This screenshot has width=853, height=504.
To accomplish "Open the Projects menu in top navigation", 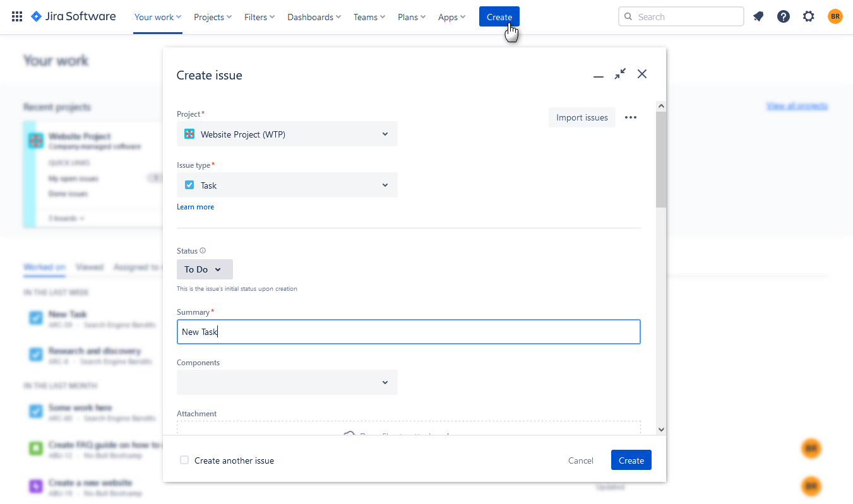I will (213, 17).
